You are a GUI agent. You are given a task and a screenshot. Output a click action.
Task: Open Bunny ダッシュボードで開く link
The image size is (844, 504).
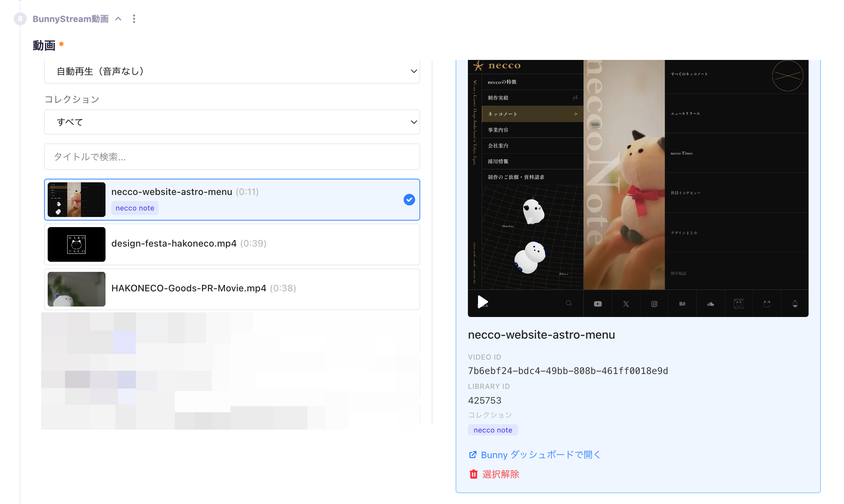(540, 455)
